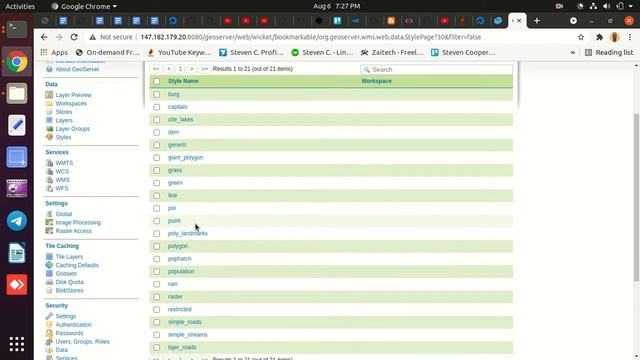Click the WMS service icon
The image size is (640, 360).
pyautogui.click(x=49, y=180)
